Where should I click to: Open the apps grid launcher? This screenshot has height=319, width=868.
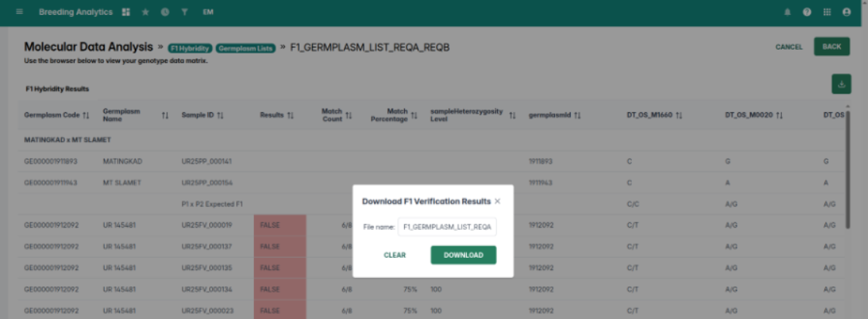(x=827, y=12)
